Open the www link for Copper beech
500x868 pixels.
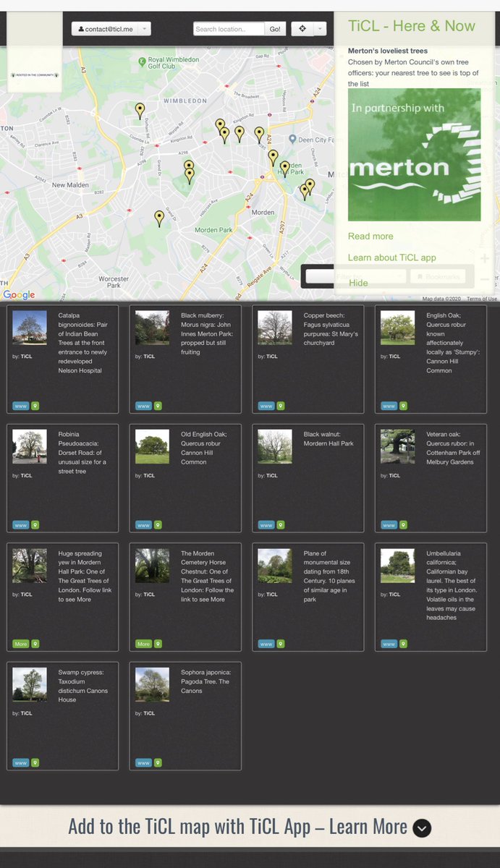tap(266, 406)
